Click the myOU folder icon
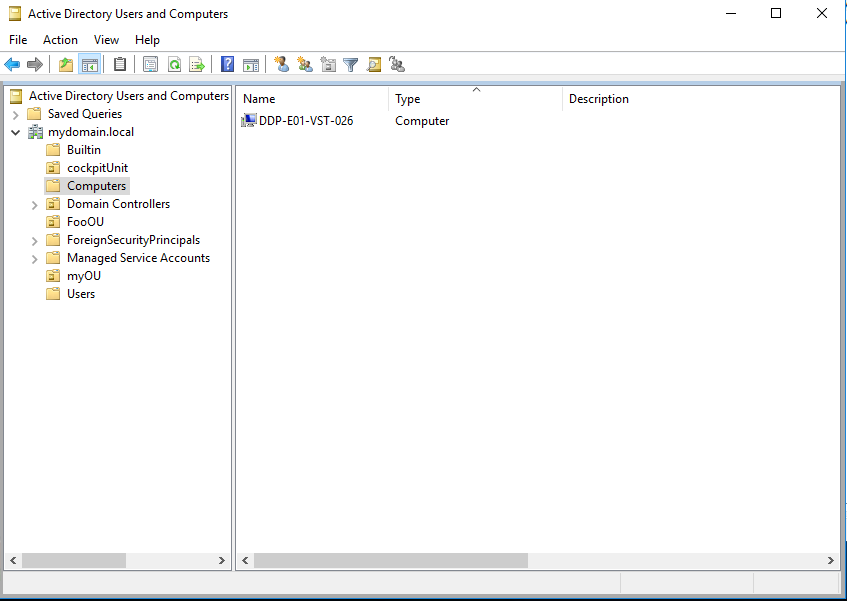The image size is (847, 601). tap(53, 276)
